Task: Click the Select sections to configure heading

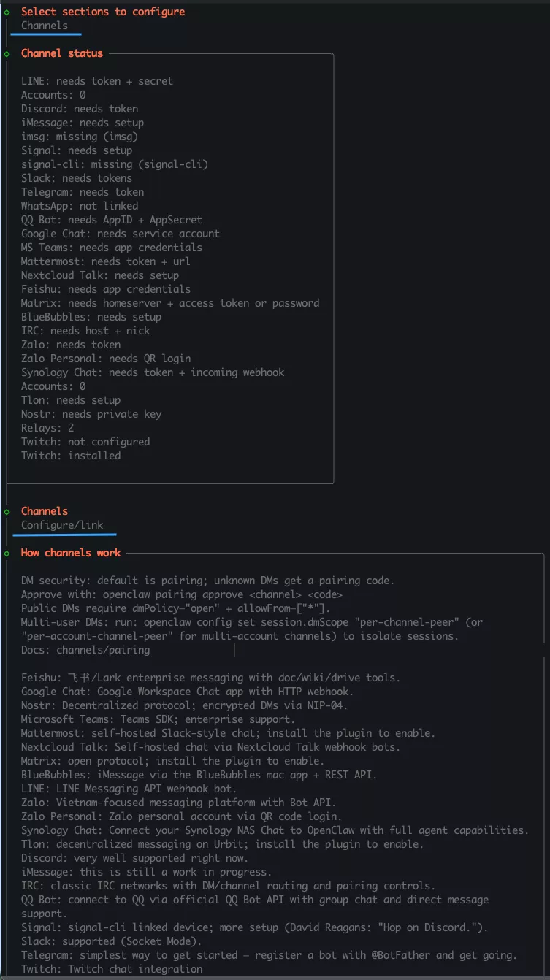Action: coord(103,12)
